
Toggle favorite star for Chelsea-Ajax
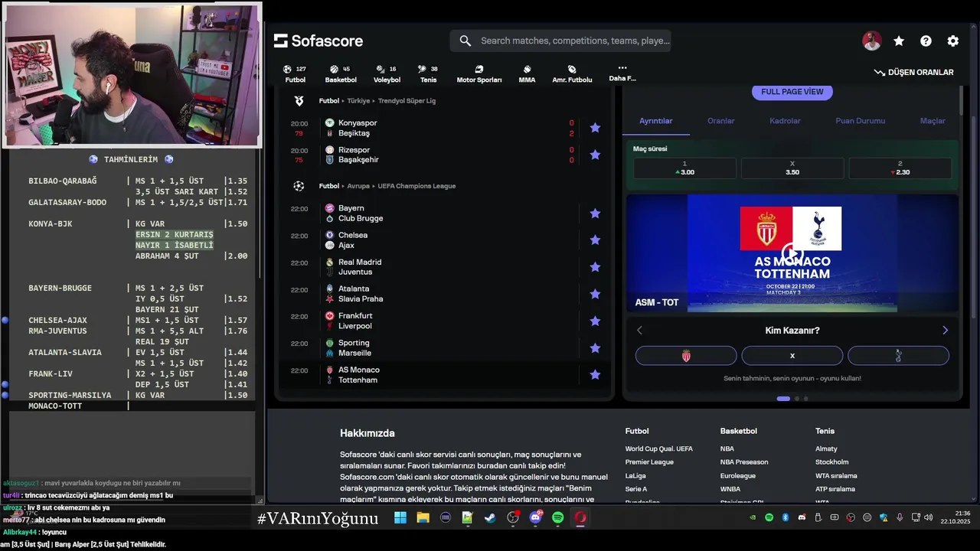click(595, 240)
